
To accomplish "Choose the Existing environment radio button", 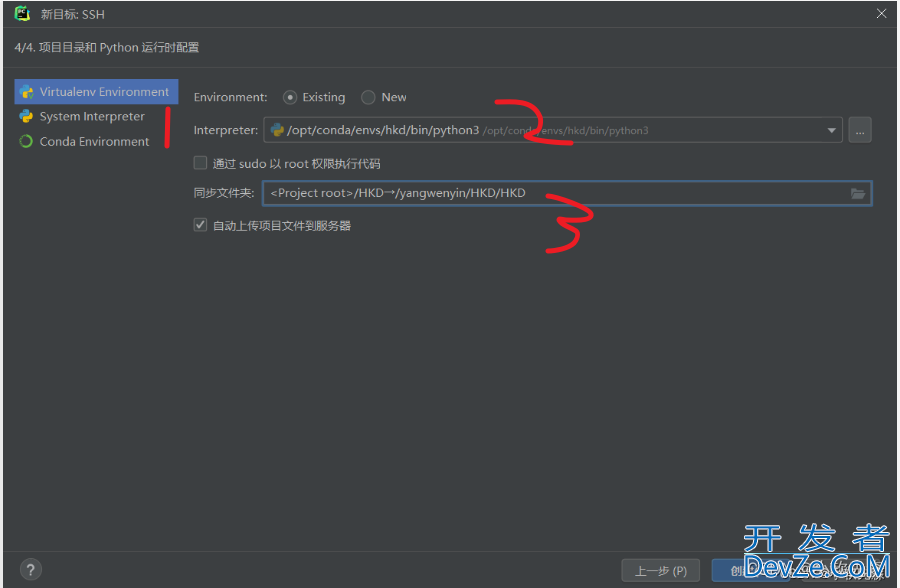I will (x=290, y=97).
